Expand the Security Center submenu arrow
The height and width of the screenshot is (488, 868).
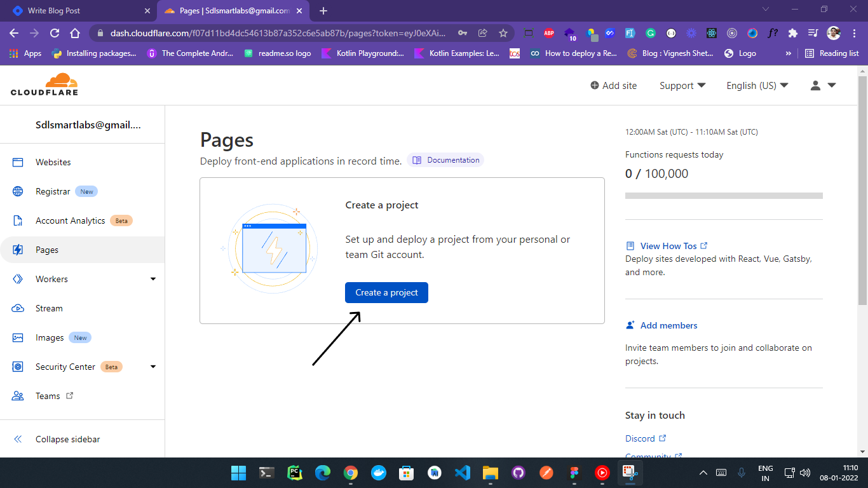153,367
